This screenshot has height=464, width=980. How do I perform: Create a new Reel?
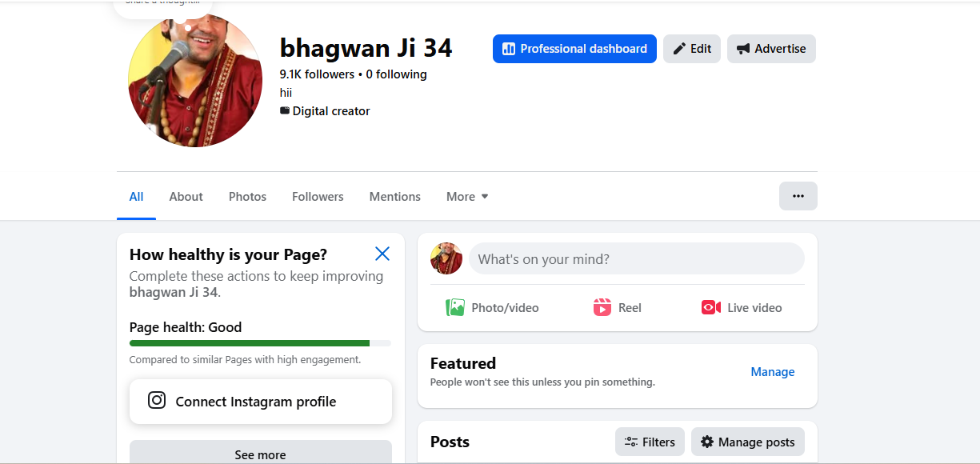point(618,307)
